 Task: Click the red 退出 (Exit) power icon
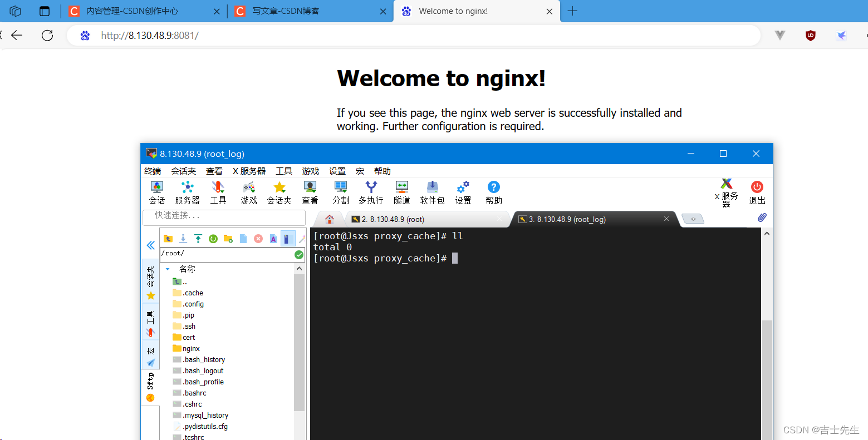pyautogui.click(x=757, y=192)
